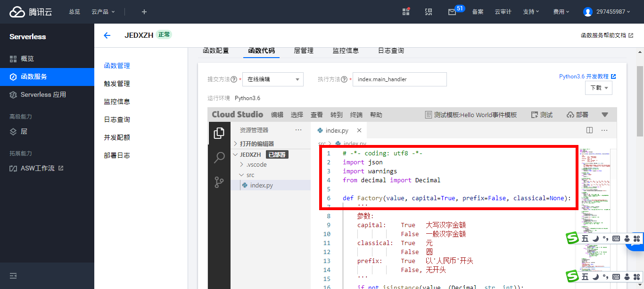
Task: Open the 编辑 menu in Cloud Studio
Action: pos(277,115)
